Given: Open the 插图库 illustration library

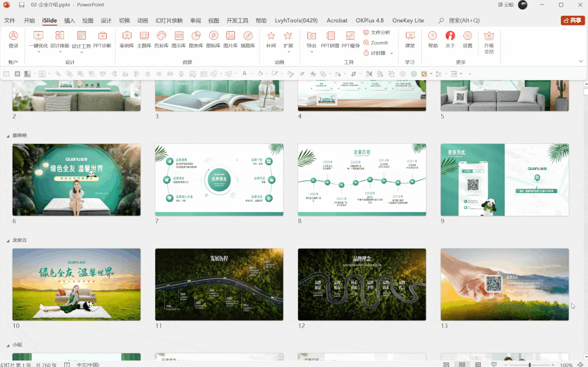Looking at the screenshot, I should click(248, 39).
